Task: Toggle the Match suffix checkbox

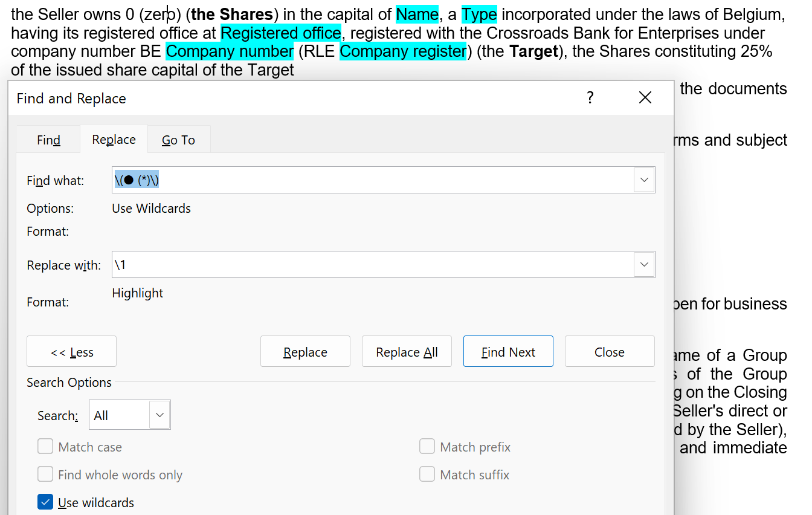Action: point(427,475)
